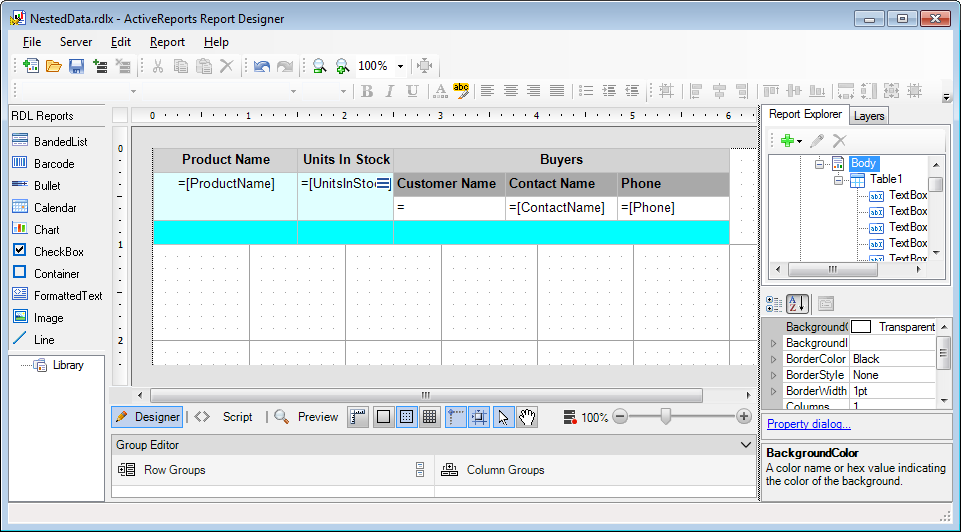Click the small list icon right of Row Groups

(x=420, y=470)
